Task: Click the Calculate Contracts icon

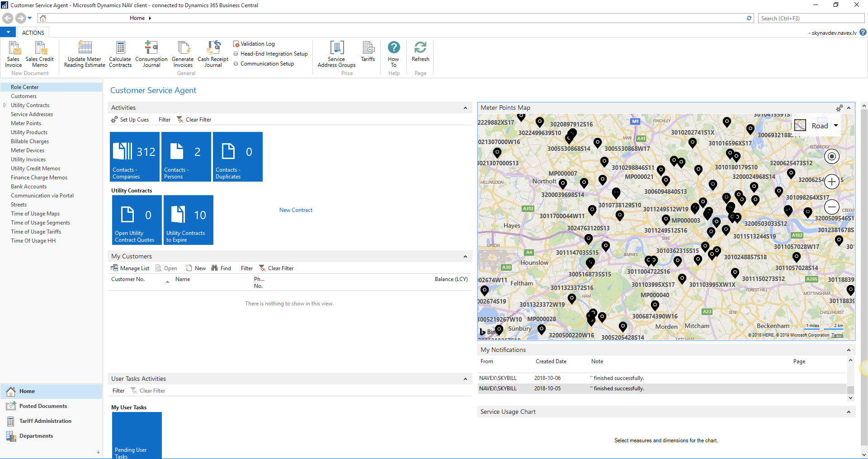Action: [x=120, y=54]
